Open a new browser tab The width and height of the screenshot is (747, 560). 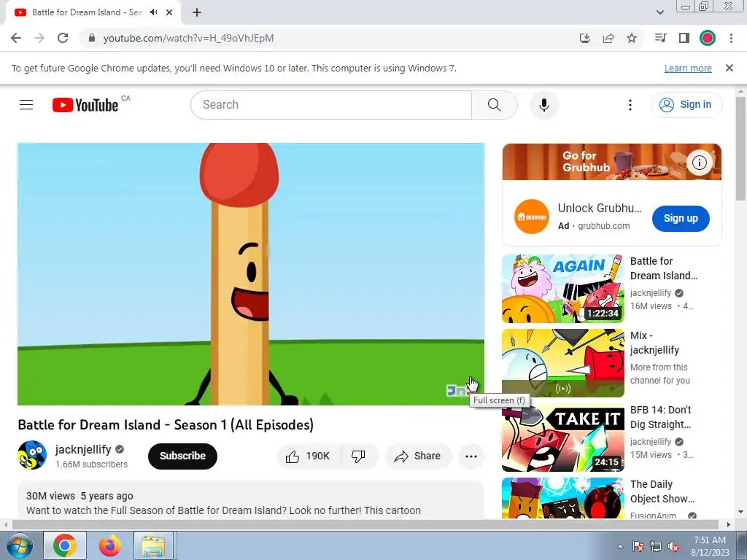click(x=197, y=12)
